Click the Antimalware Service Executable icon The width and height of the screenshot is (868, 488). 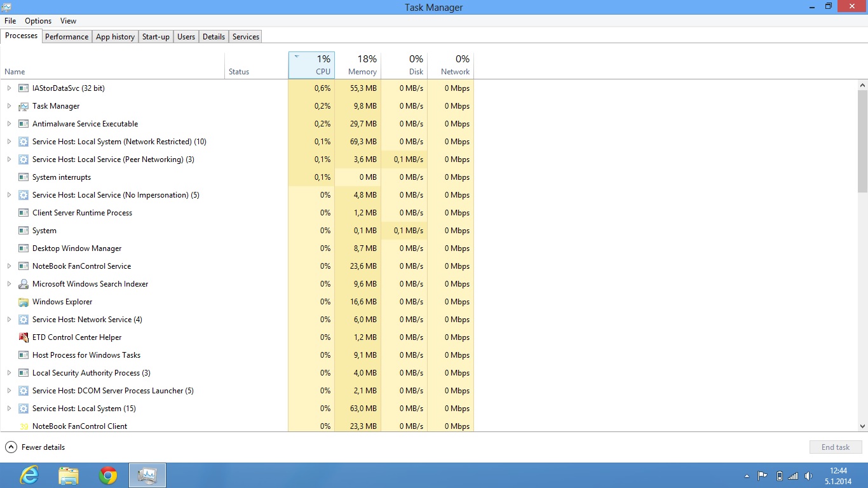click(24, 124)
